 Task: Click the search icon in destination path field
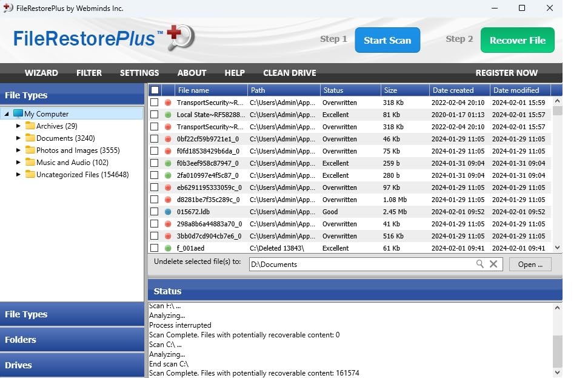coord(479,264)
